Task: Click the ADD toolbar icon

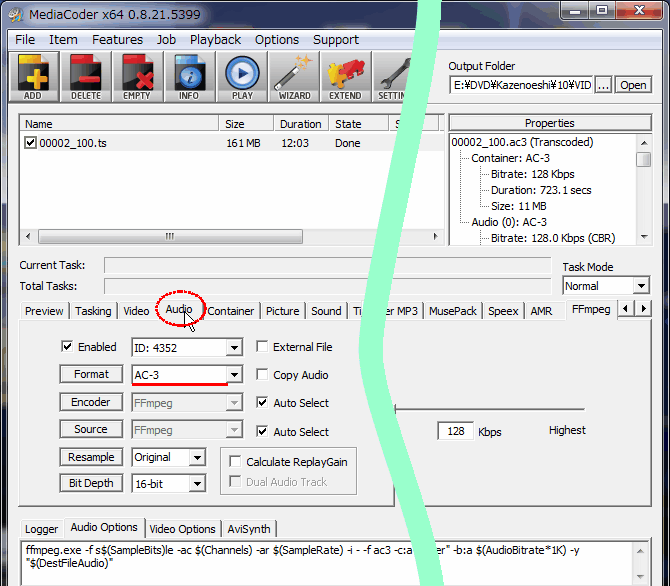Action: 32,76
